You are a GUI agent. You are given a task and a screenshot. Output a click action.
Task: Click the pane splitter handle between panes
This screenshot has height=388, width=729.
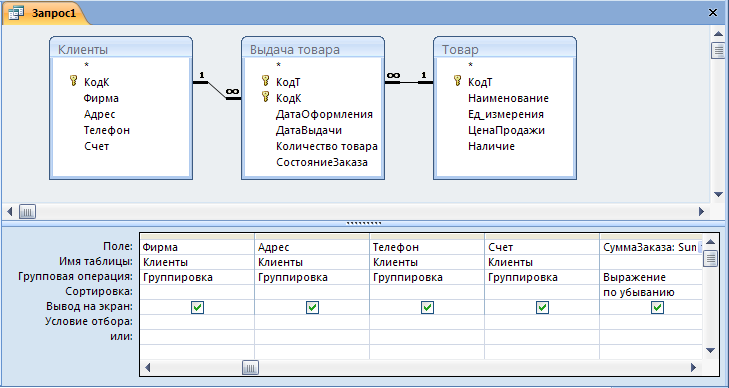(364, 223)
